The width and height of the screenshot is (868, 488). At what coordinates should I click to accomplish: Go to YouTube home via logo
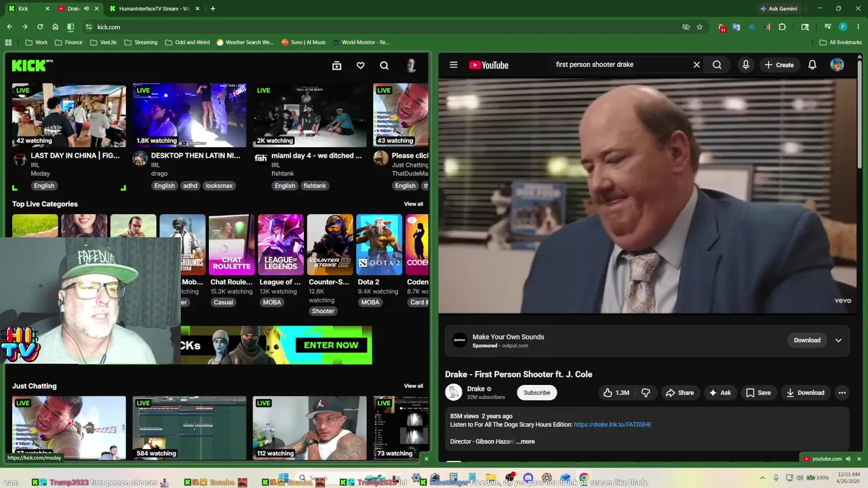coord(488,65)
